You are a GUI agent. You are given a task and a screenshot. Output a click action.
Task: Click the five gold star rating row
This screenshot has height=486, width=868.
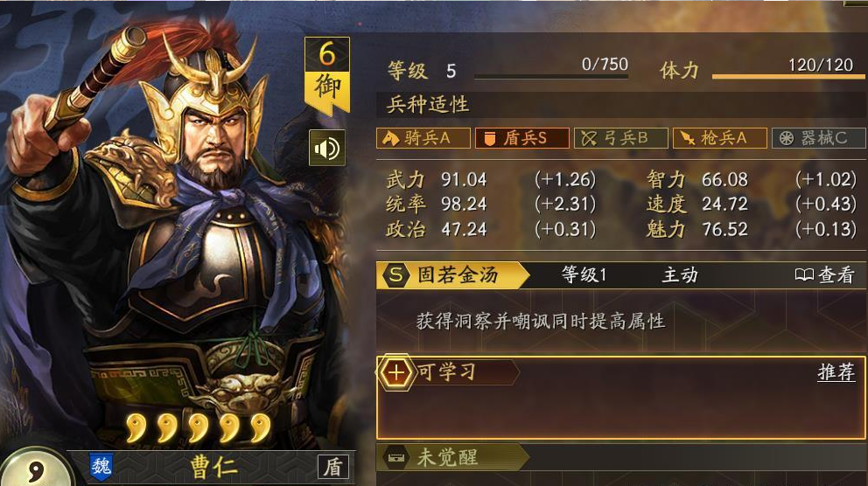click(198, 427)
